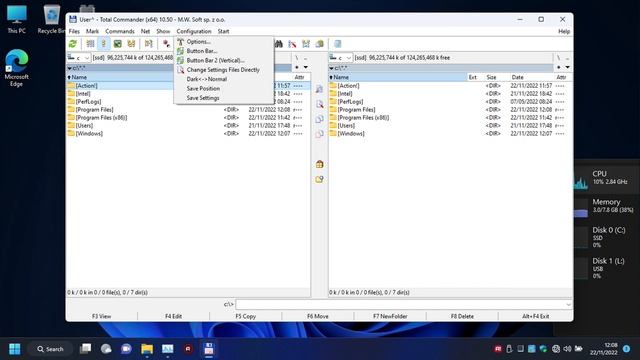Click the gift-box pack icon in vertical bar
The image size is (640, 360).
[x=319, y=164]
